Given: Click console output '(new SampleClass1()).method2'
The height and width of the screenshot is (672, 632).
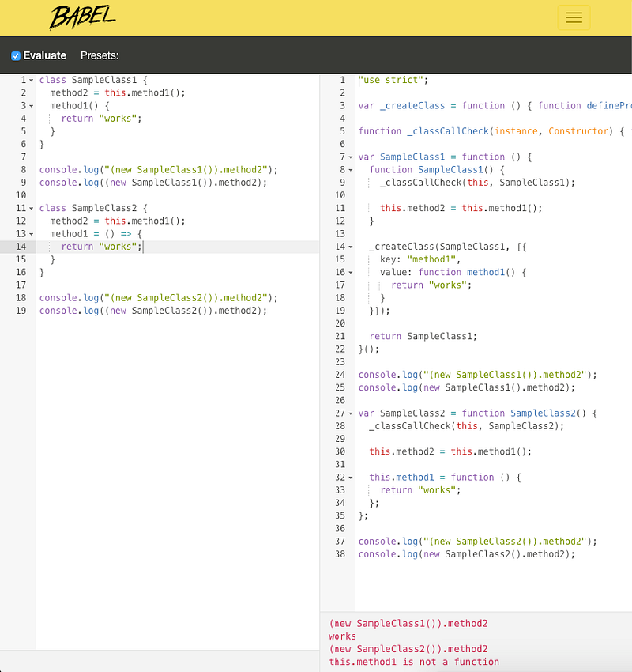Looking at the screenshot, I should click(x=408, y=624).
